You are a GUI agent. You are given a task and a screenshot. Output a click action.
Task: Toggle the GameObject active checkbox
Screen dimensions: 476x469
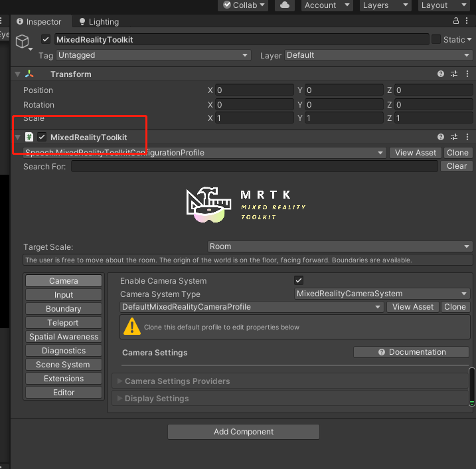46,39
